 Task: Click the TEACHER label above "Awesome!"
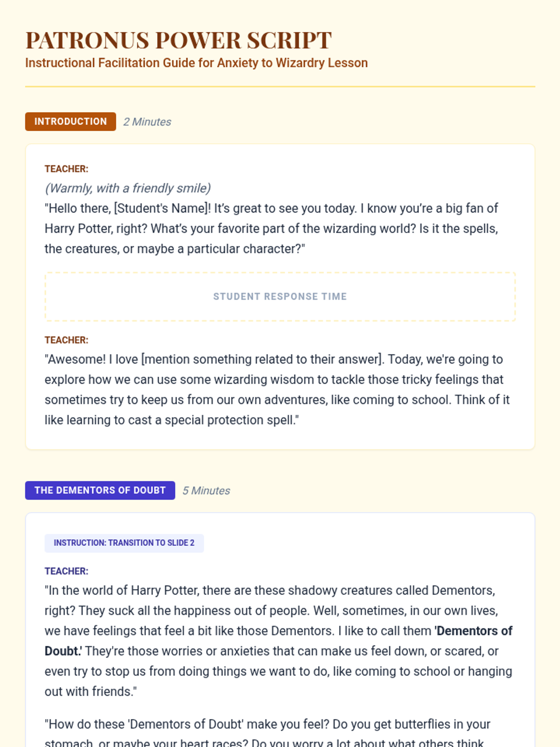[x=66, y=340]
